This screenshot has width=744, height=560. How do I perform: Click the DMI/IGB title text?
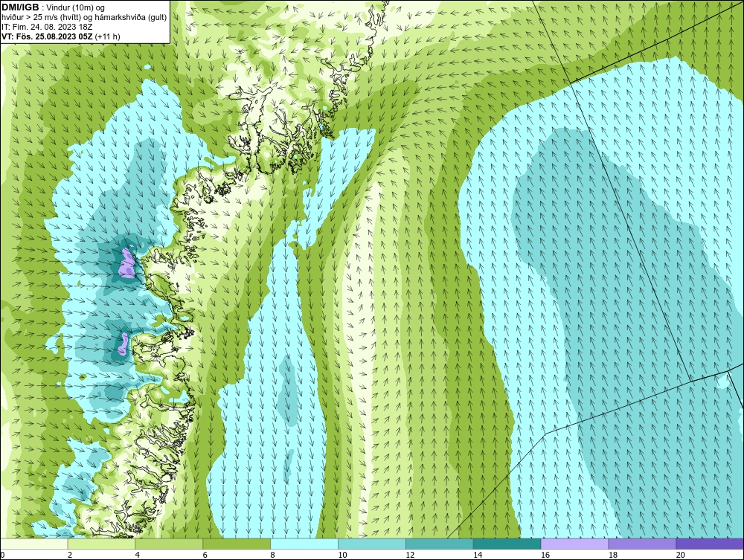pos(20,7)
